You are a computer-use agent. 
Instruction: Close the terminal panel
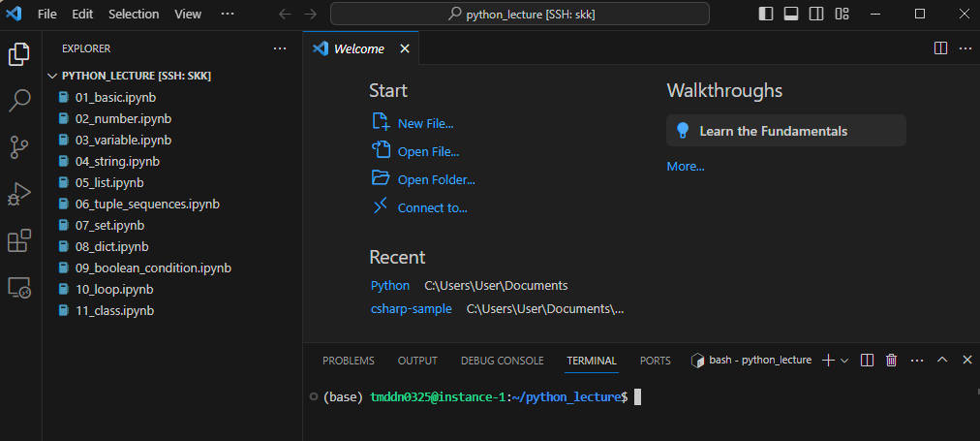coord(966,360)
